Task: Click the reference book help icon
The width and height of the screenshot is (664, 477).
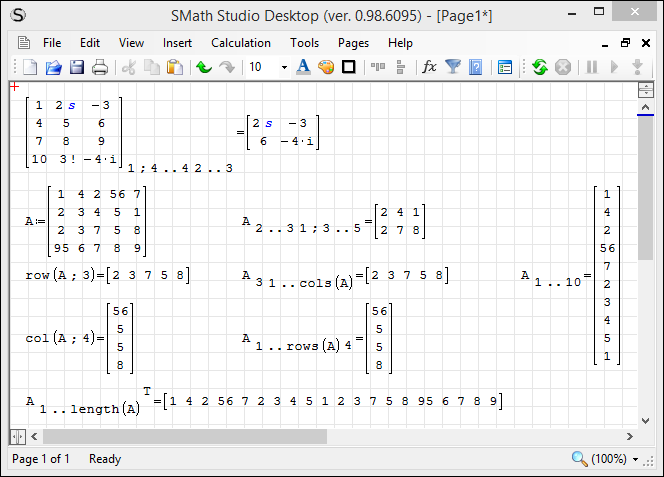Action: click(476, 67)
